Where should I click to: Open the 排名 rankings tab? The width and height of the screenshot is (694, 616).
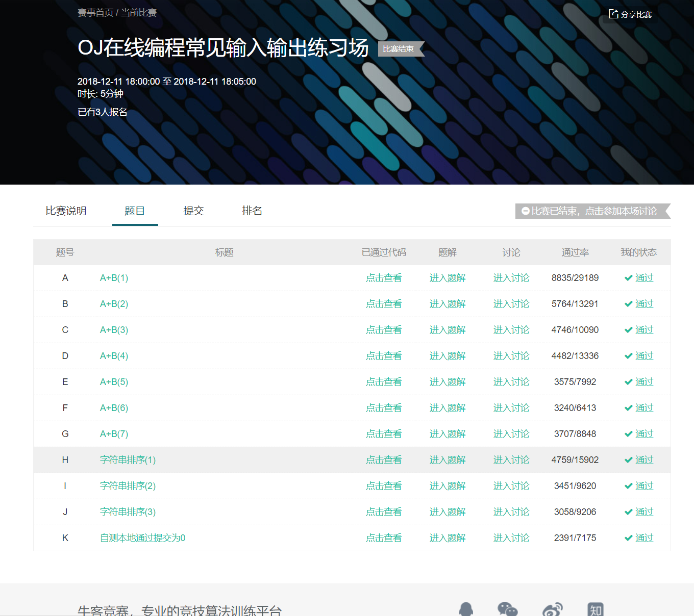click(x=252, y=211)
